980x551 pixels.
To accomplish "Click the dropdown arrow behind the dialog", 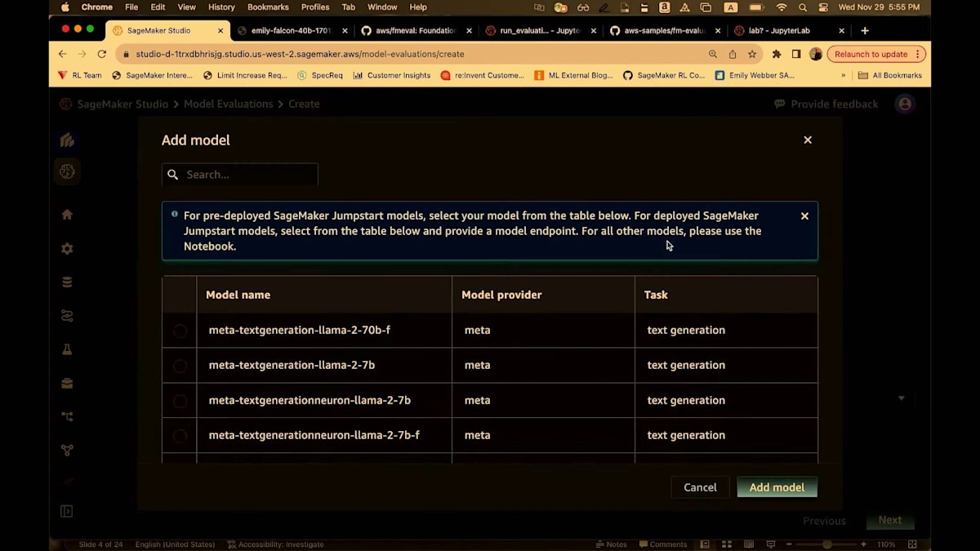I will tap(902, 398).
